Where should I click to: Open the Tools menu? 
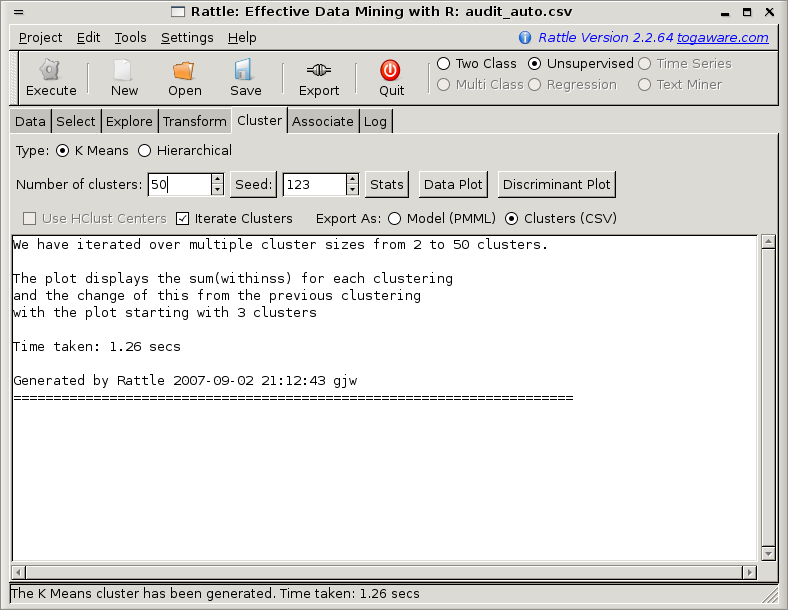130,38
